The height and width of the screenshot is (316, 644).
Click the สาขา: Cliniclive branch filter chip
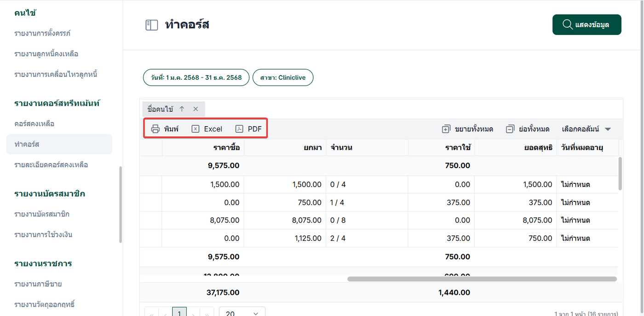(x=283, y=77)
